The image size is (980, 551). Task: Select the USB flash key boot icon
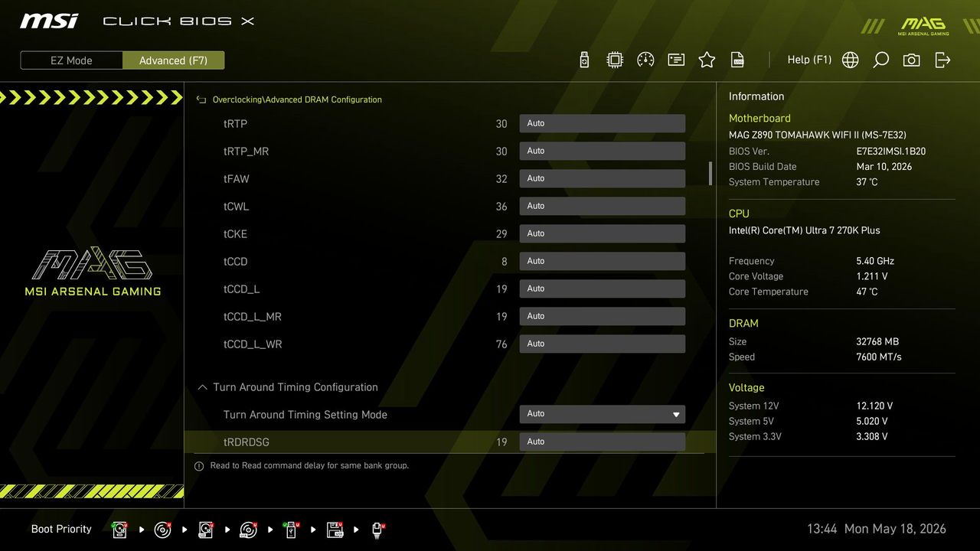click(292, 530)
